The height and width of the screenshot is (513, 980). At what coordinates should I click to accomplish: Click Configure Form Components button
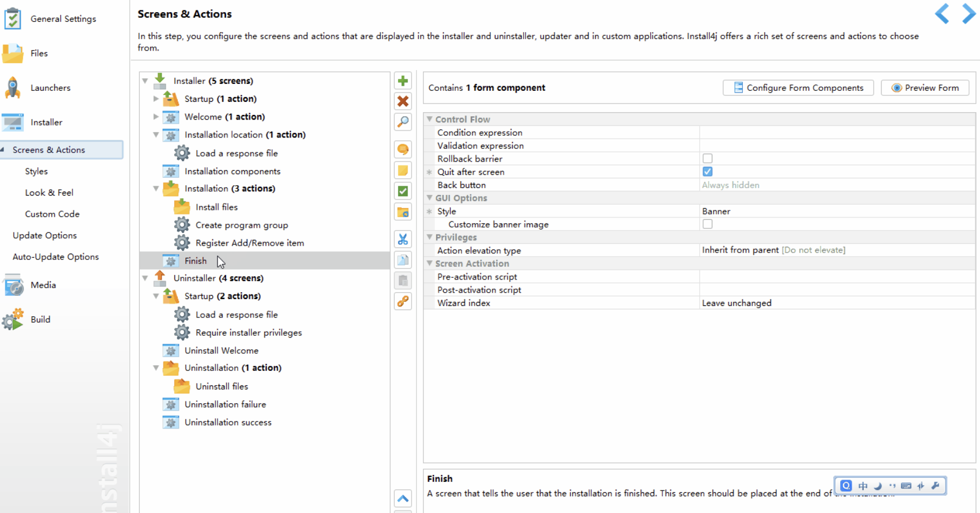click(x=798, y=88)
